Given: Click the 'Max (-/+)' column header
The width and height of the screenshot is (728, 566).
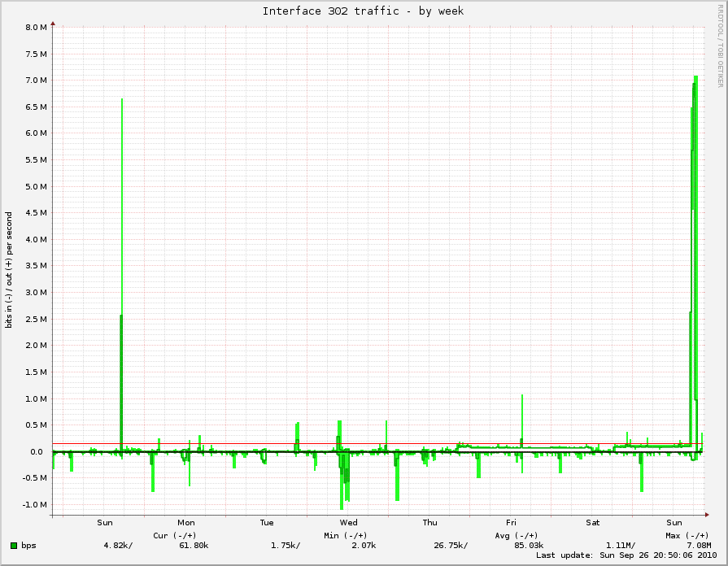Looking at the screenshot, I should tap(687, 535).
